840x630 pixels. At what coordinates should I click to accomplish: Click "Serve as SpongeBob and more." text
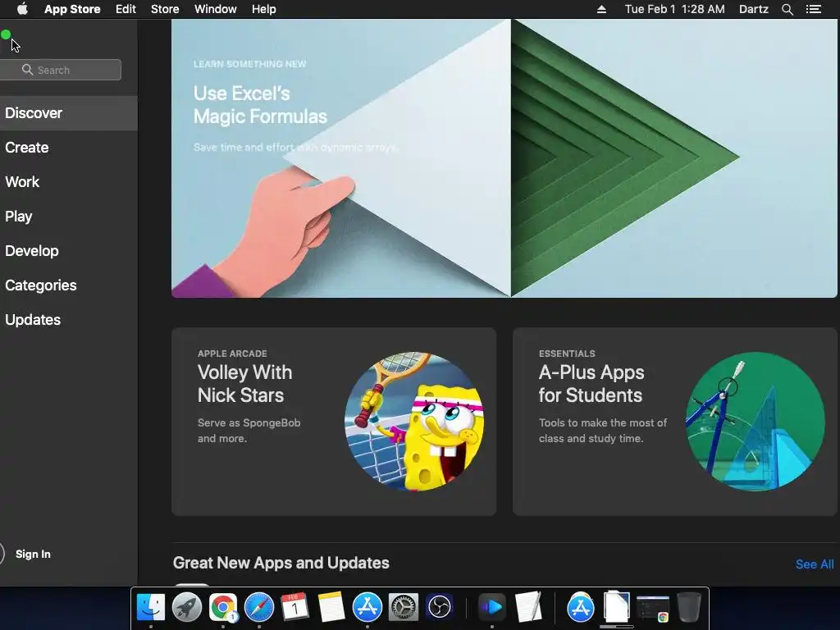tap(249, 431)
